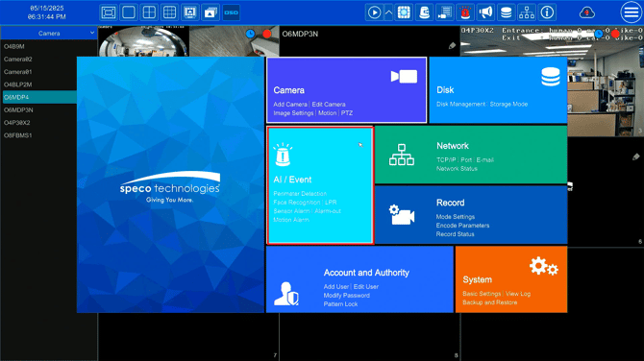Open the PTZ link in Camera tile
The width and height of the screenshot is (644, 361).
(x=347, y=113)
